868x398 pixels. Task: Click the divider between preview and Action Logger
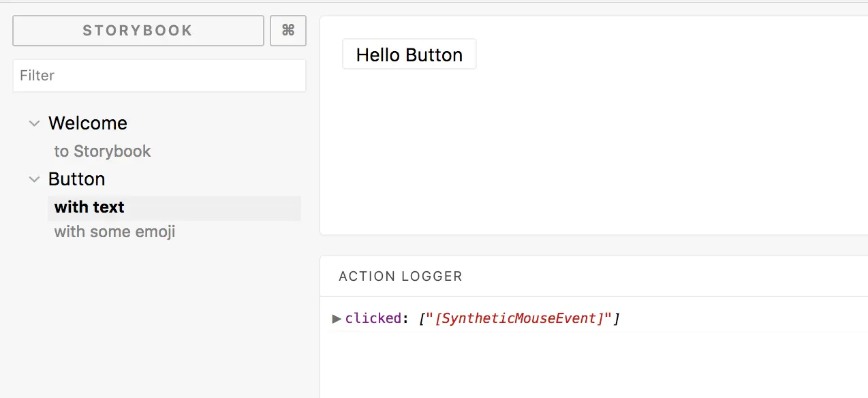593,245
